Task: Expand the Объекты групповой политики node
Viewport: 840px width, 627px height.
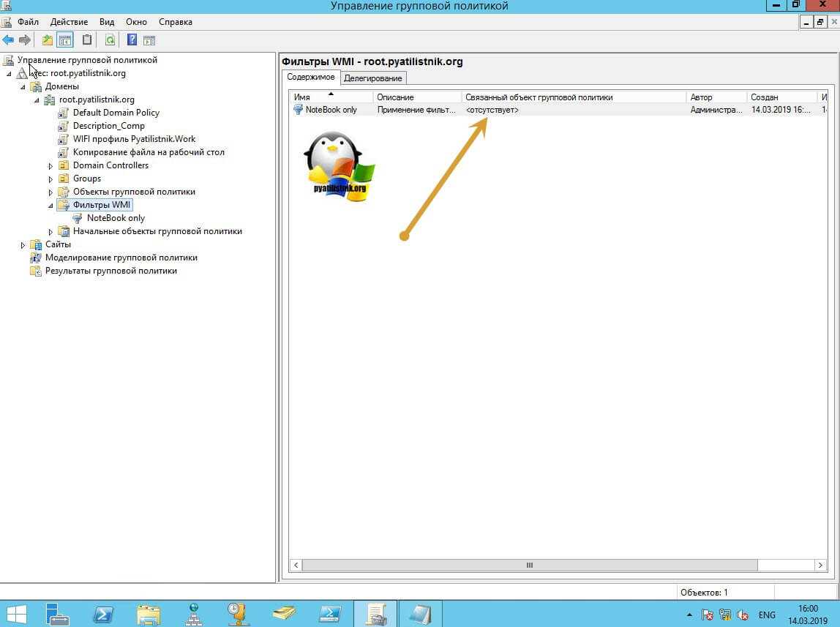Action: [50, 192]
